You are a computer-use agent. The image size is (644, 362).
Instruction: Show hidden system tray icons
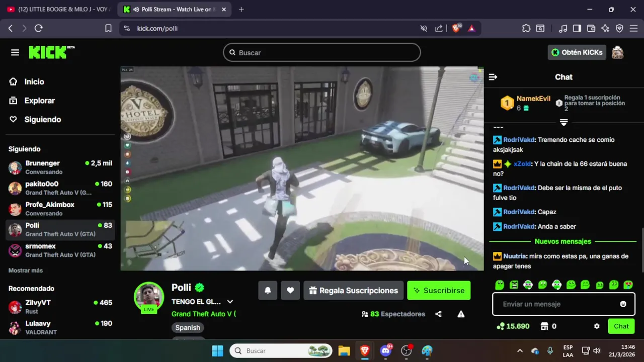coord(520,351)
